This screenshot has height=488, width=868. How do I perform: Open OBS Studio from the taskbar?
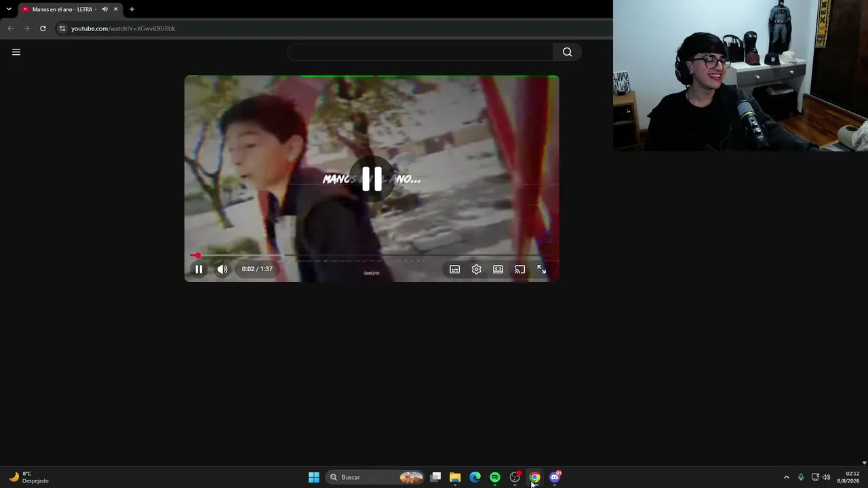(x=515, y=477)
